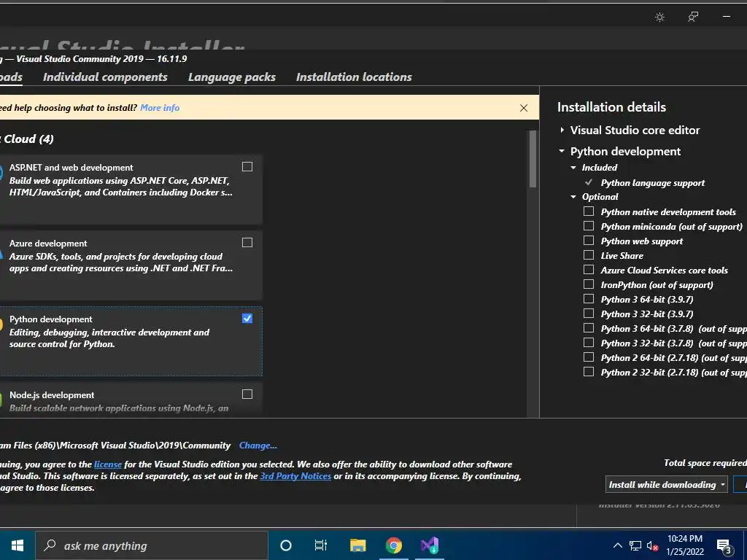Switch to the Language packs tab
This screenshot has height=560, width=747.
coord(232,77)
